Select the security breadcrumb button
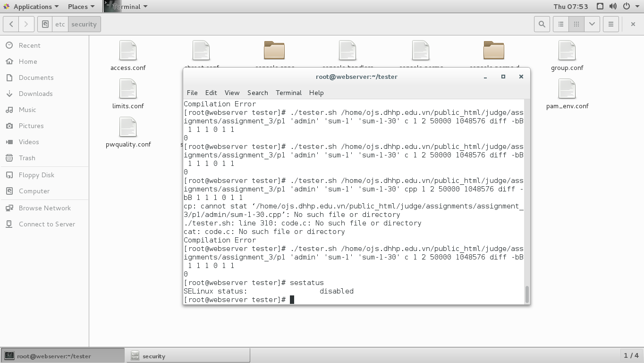Screen dimensions: 644x363 pos(84,24)
